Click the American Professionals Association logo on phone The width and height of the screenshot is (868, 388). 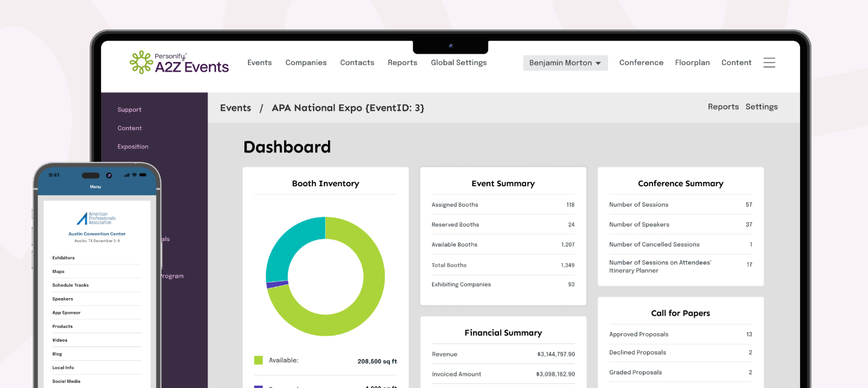click(x=96, y=218)
